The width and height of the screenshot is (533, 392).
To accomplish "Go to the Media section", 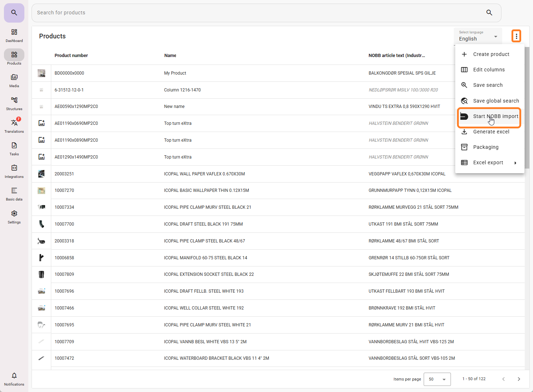I will pos(14,81).
